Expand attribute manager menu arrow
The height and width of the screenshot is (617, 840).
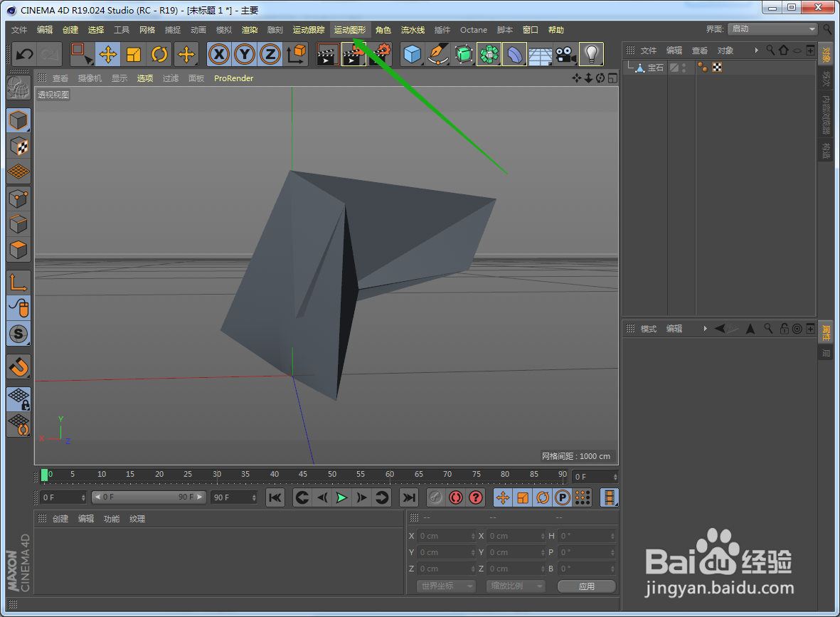pos(705,329)
